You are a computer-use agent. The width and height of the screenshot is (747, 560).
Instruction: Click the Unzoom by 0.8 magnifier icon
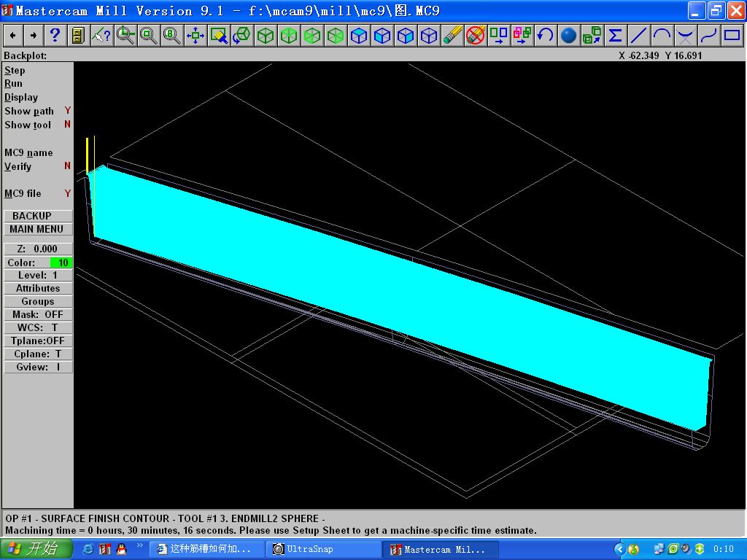pos(171,35)
